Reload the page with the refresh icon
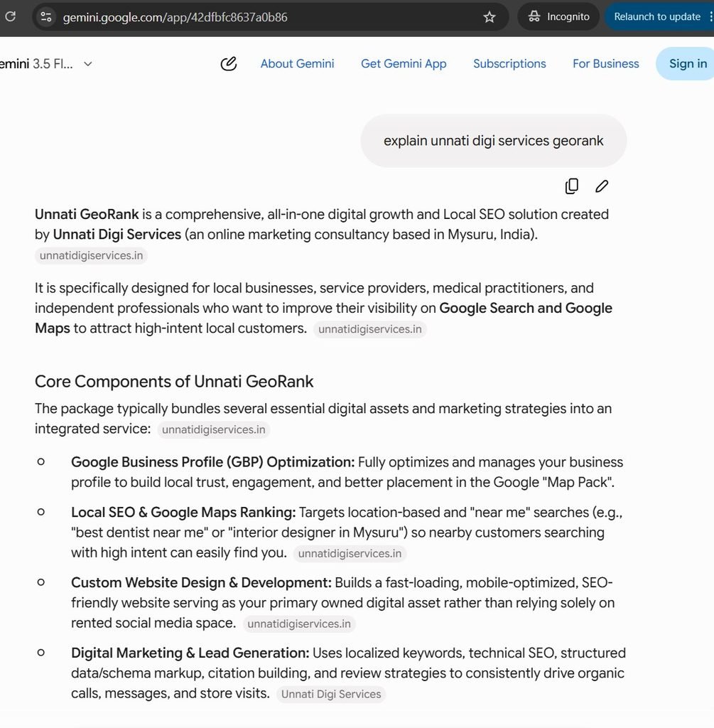 click(x=10, y=17)
